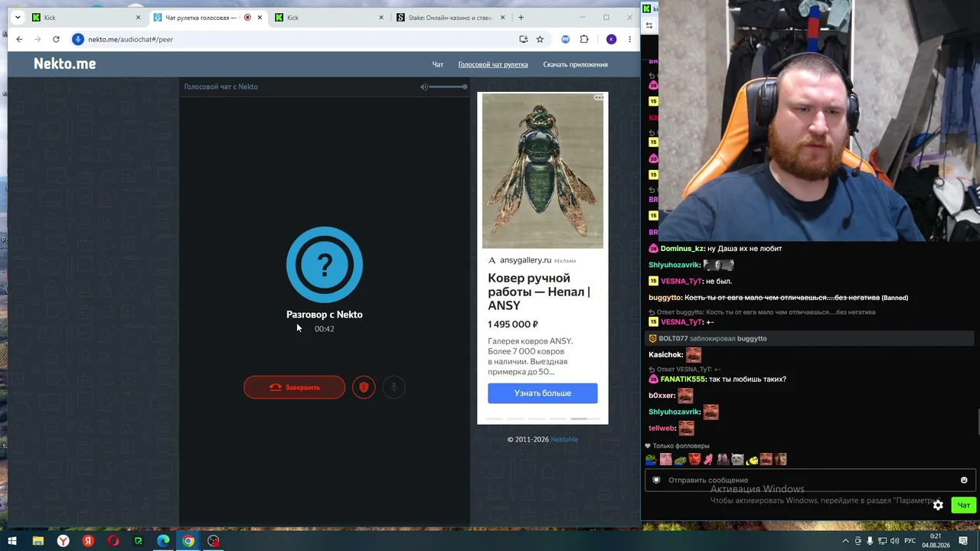Open the taskbar clock and date
980x551 pixels.
point(936,541)
